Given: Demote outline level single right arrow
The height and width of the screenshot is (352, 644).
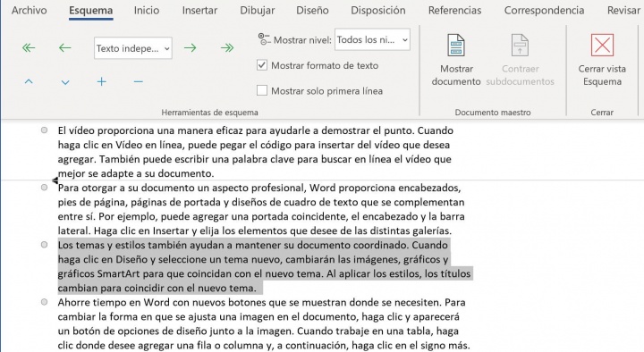Looking at the screenshot, I should coord(190,48).
